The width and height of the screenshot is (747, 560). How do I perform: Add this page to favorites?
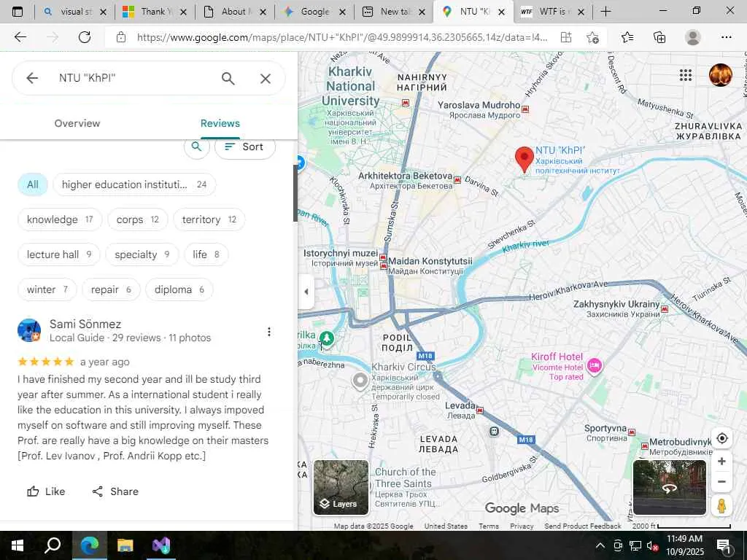(x=592, y=37)
